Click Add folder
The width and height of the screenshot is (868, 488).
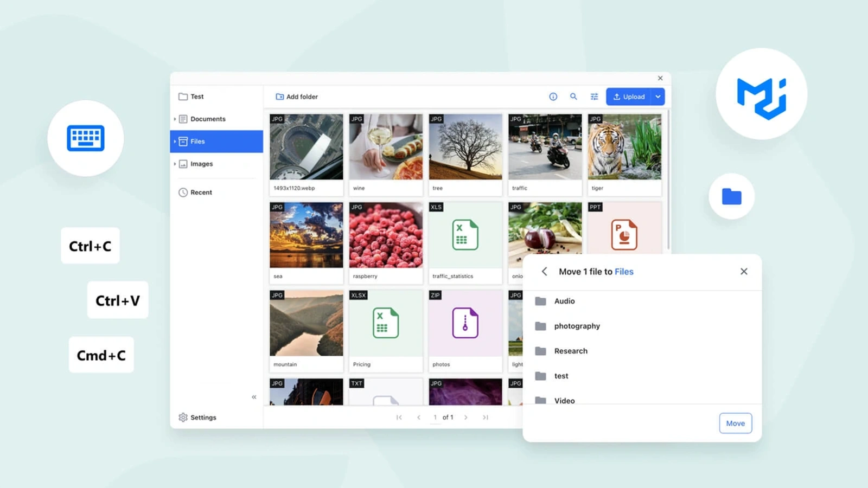click(297, 97)
